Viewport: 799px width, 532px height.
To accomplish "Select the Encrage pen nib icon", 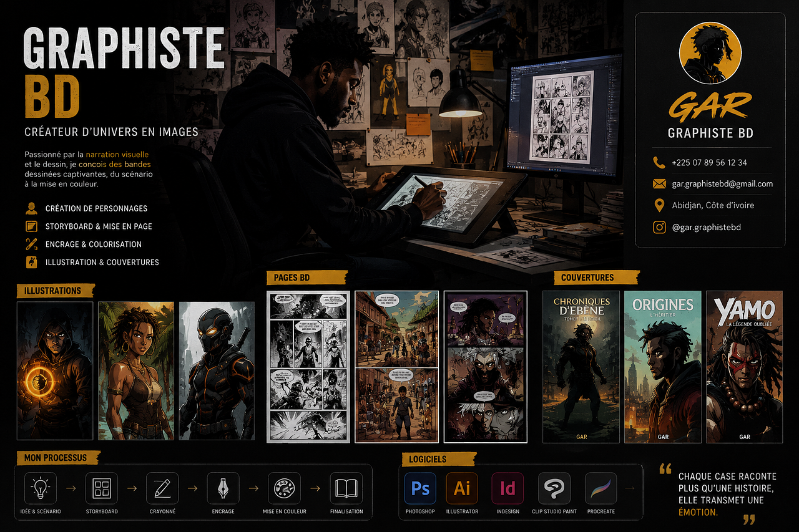I will pos(223,488).
